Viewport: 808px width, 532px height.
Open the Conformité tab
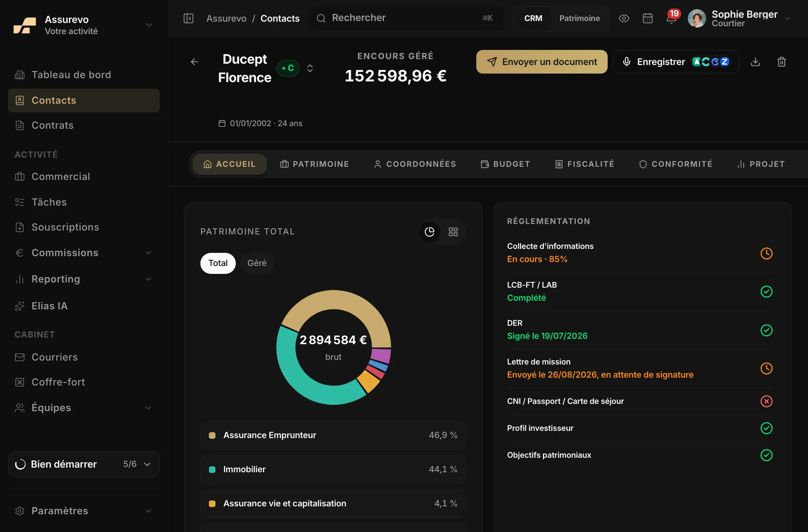pyautogui.click(x=676, y=164)
